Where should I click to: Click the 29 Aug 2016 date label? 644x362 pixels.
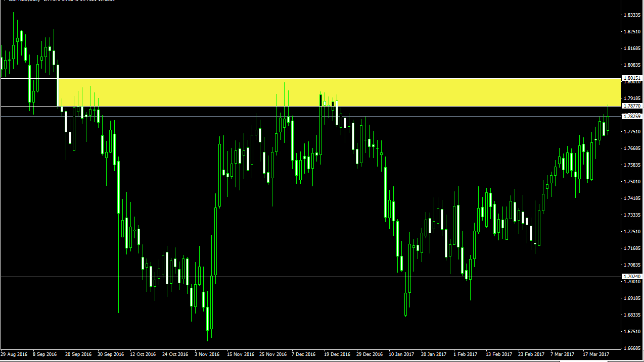[x=14, y=354]
